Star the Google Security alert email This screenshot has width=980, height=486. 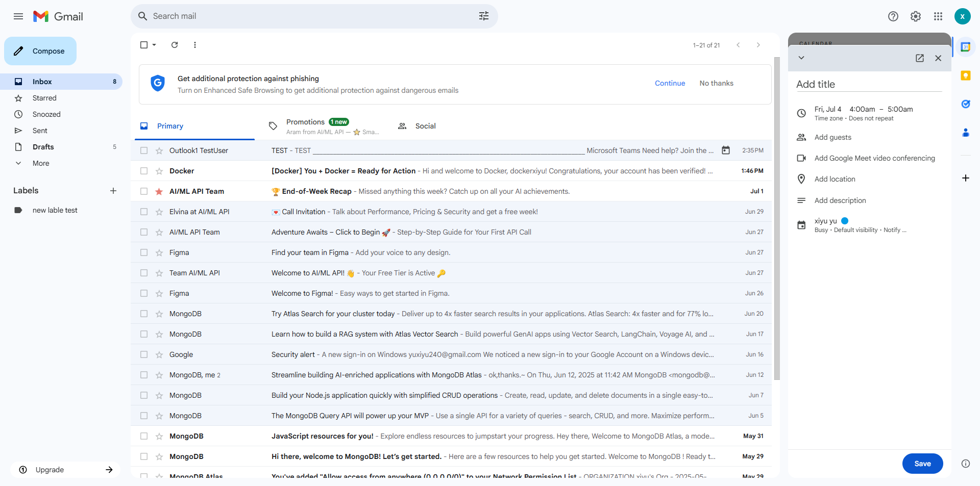tap(159, 354)
